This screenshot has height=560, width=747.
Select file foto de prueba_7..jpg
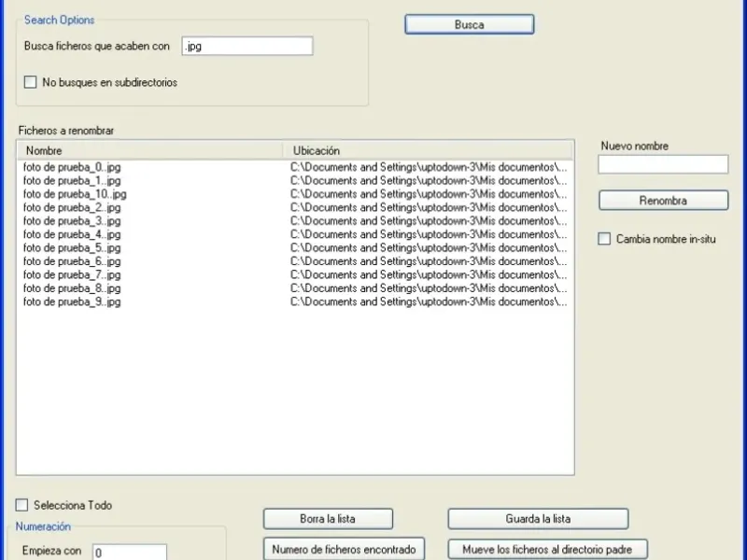(72, 274)
